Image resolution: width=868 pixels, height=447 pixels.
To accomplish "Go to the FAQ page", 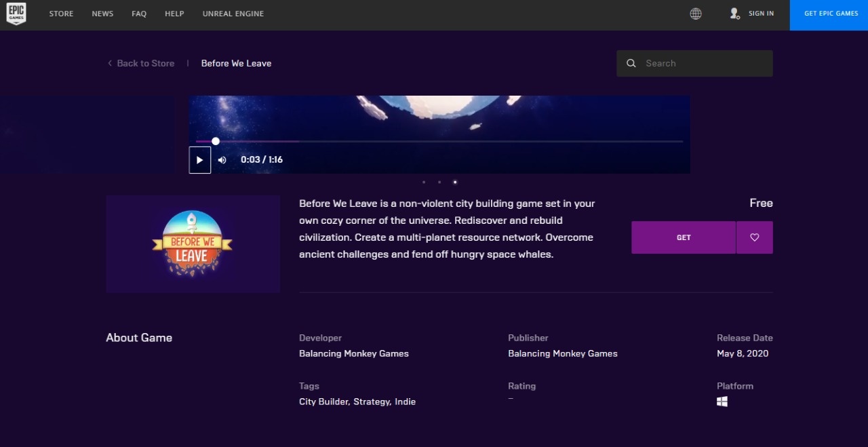I will (x=139, y=14).
